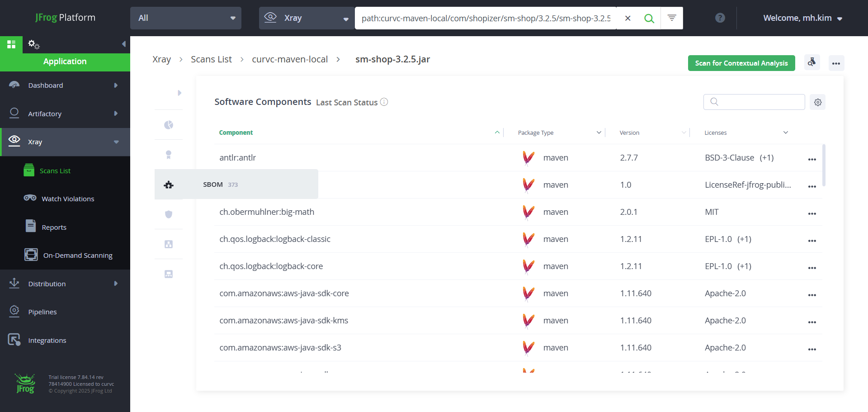Click the Last Scan Status info icon

click(x=384, y=102)
